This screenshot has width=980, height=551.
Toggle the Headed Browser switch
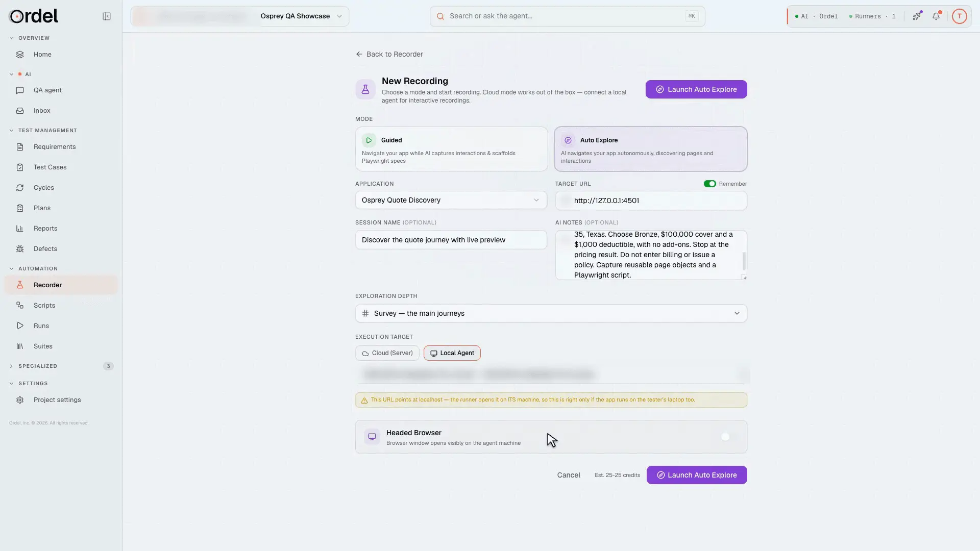click(x=729, y=437)
